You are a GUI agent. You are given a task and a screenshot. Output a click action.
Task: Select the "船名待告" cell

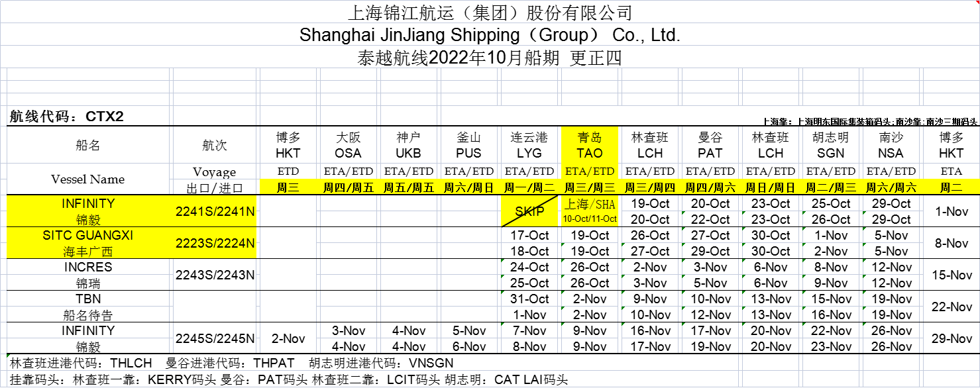[88, 315]
